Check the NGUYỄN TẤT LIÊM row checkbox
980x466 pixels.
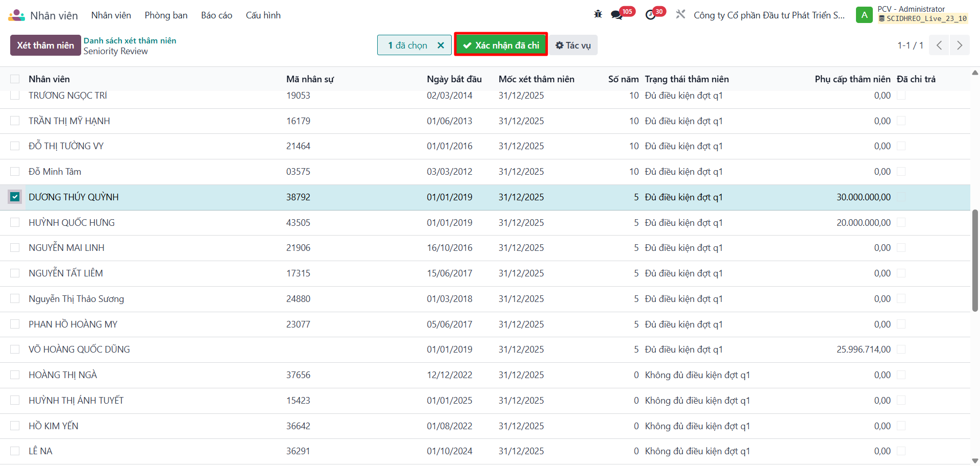click(x=15, y=273)
